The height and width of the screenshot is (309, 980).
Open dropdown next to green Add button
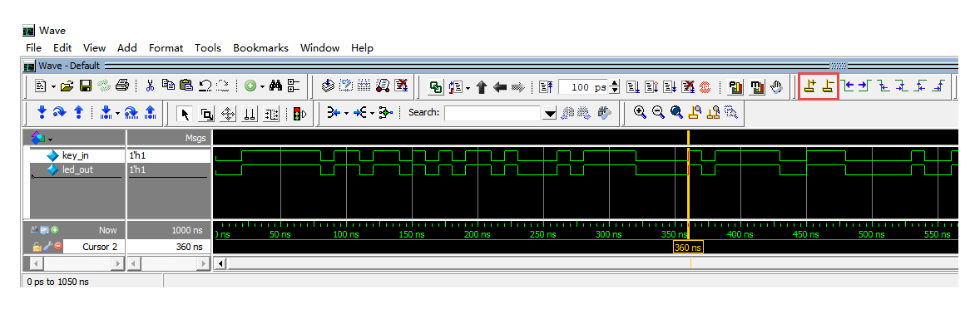(x=262, y=86)
